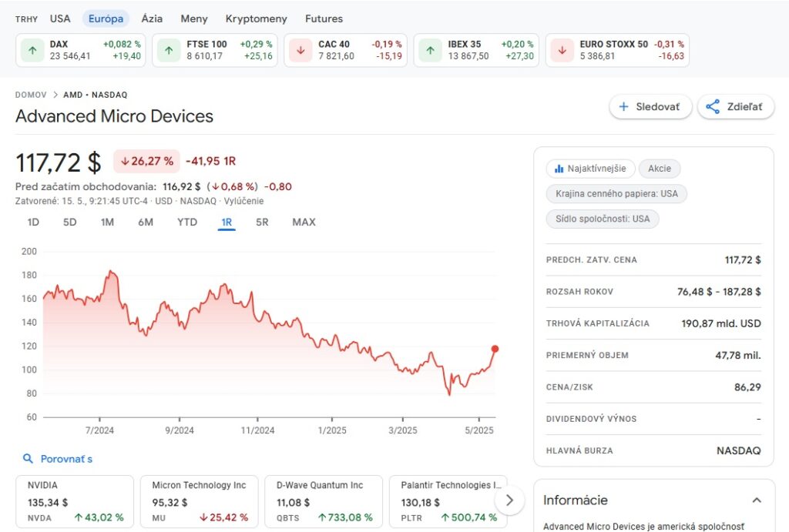Screen dimensions: 789x532
Task: Open the Najaktívnejšie chip
Action: (x=591, y=169)
